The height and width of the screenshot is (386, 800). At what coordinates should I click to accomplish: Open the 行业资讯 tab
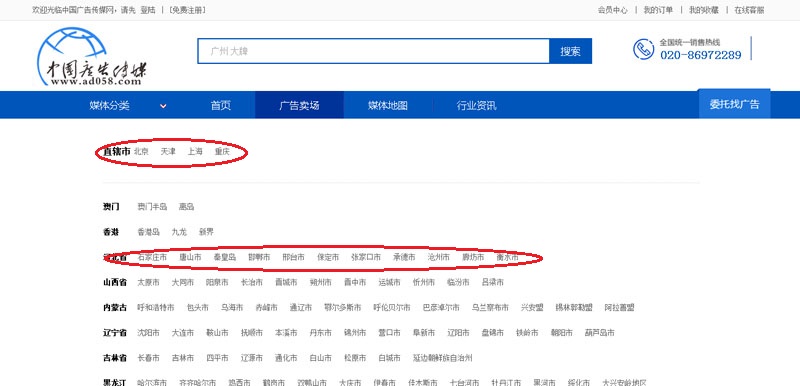coord(477,106)
